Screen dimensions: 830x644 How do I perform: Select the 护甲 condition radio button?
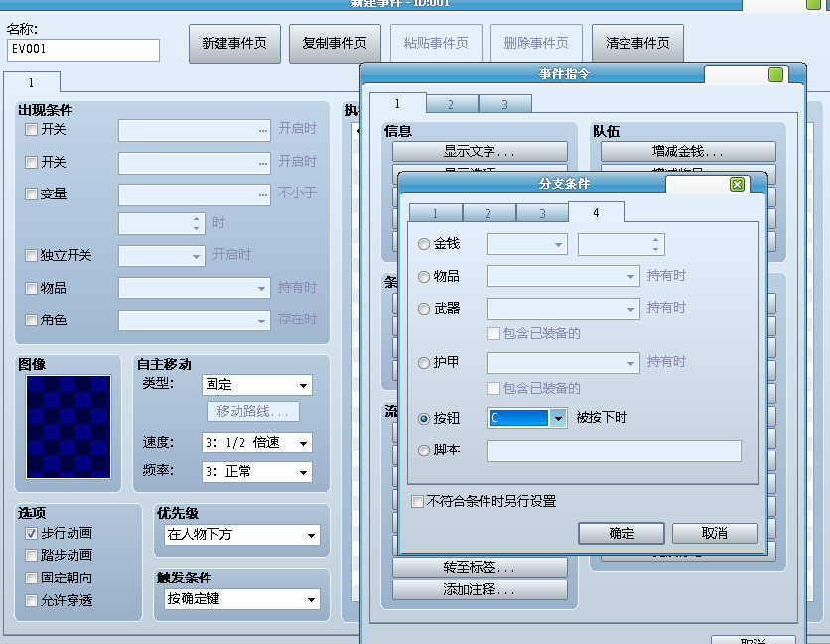[424, 363]
